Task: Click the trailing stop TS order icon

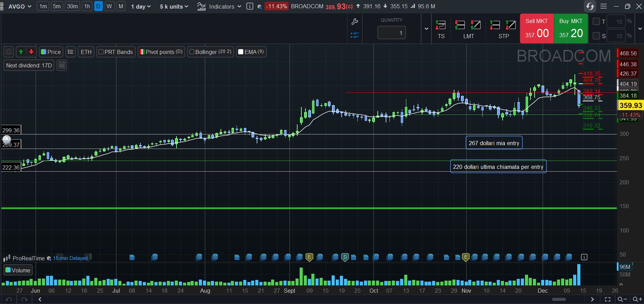Action: pyautogui.click(x=441, y=29)
